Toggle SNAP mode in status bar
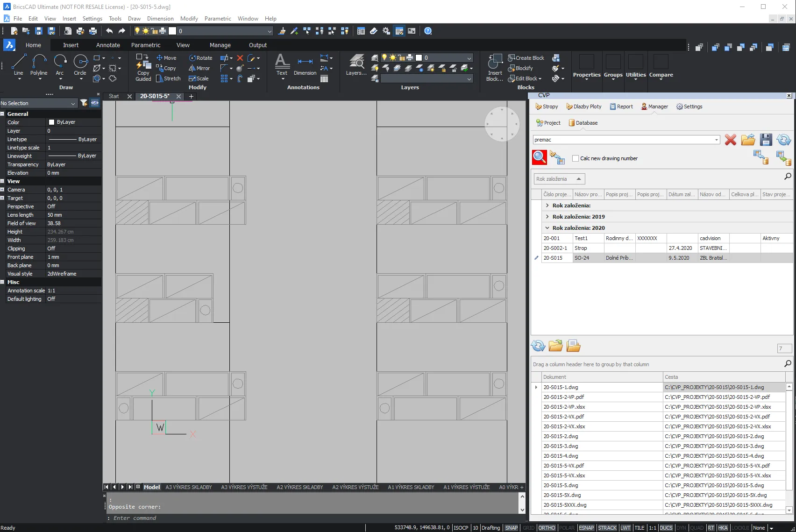Screen dimensions: 796x532 tap(512, 528)
